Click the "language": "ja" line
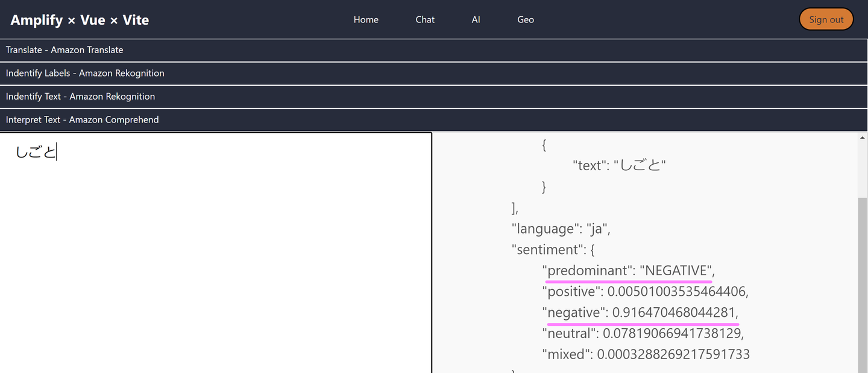 (x=561, y=229)
